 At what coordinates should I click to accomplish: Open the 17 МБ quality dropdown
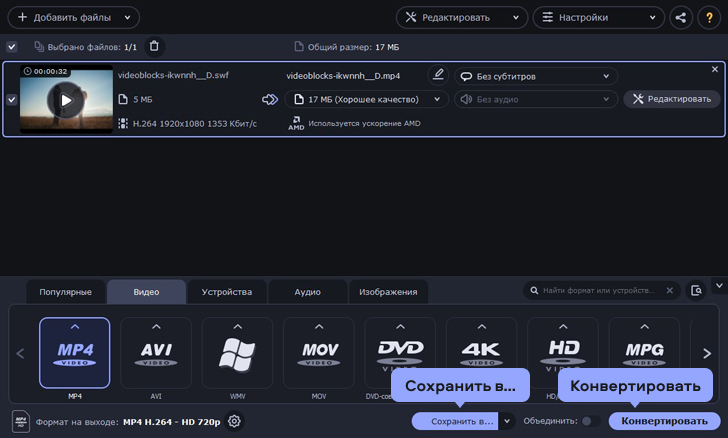click(x=366, y=99)
